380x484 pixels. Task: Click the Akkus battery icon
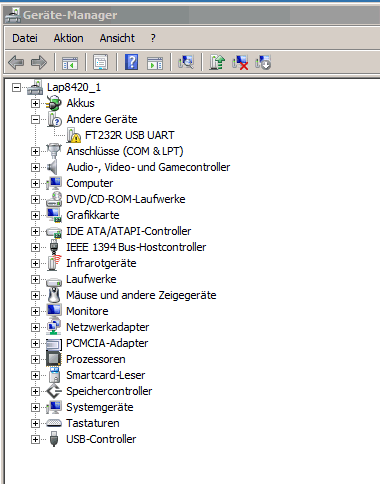point(53,103)
